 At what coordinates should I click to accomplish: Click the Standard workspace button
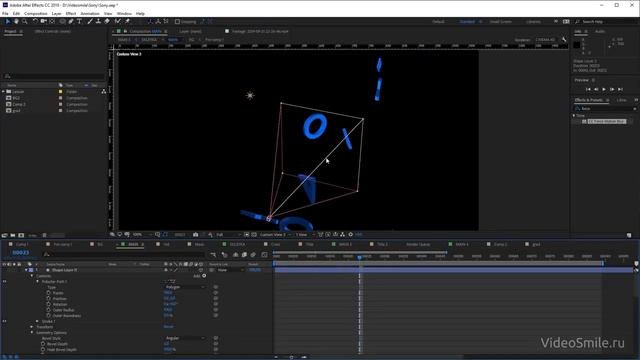[467, 22]
